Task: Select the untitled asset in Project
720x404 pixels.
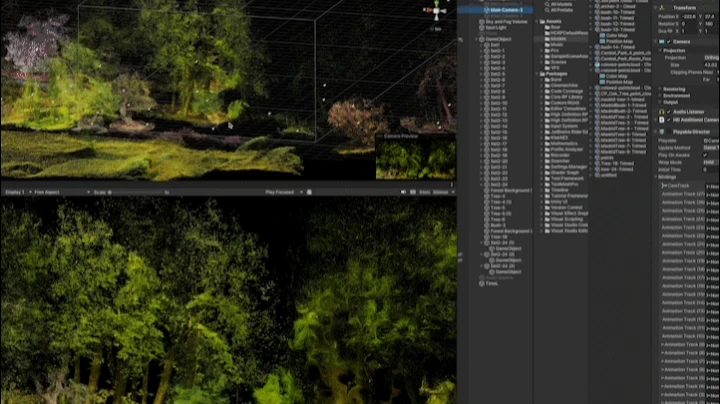Action: coord(608,175)
